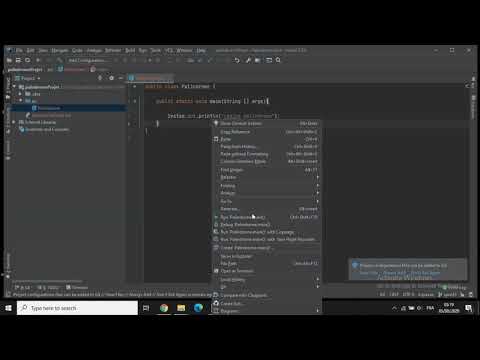The image size is (480, 360).
Task: Open the TODO tool window button
Action: [x=49, y=287]
